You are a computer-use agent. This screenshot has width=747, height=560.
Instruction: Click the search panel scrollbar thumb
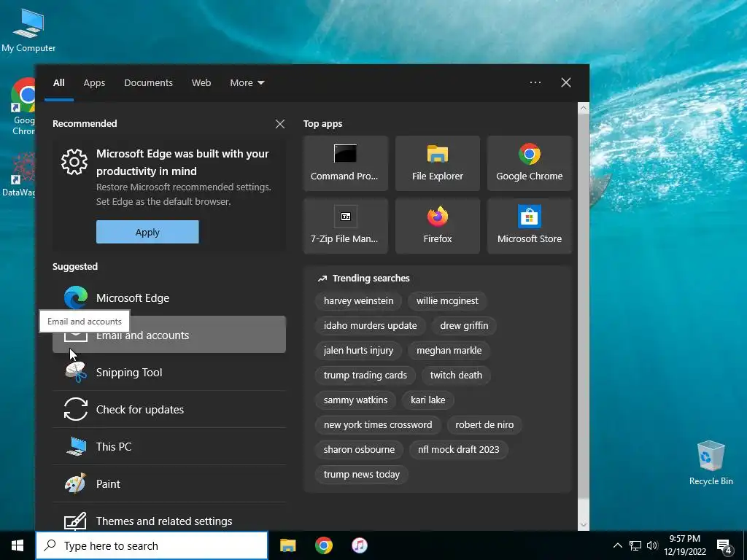tap(584, 305)
